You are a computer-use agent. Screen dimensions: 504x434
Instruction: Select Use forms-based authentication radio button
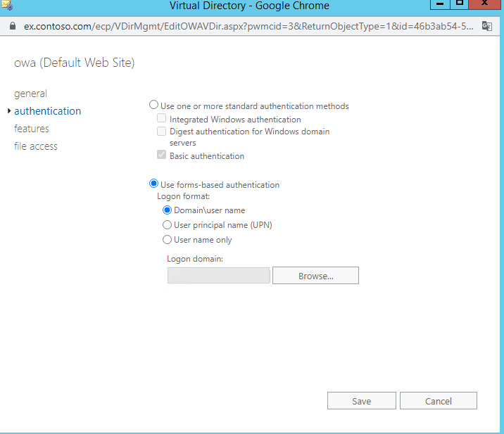click(153, 184)
